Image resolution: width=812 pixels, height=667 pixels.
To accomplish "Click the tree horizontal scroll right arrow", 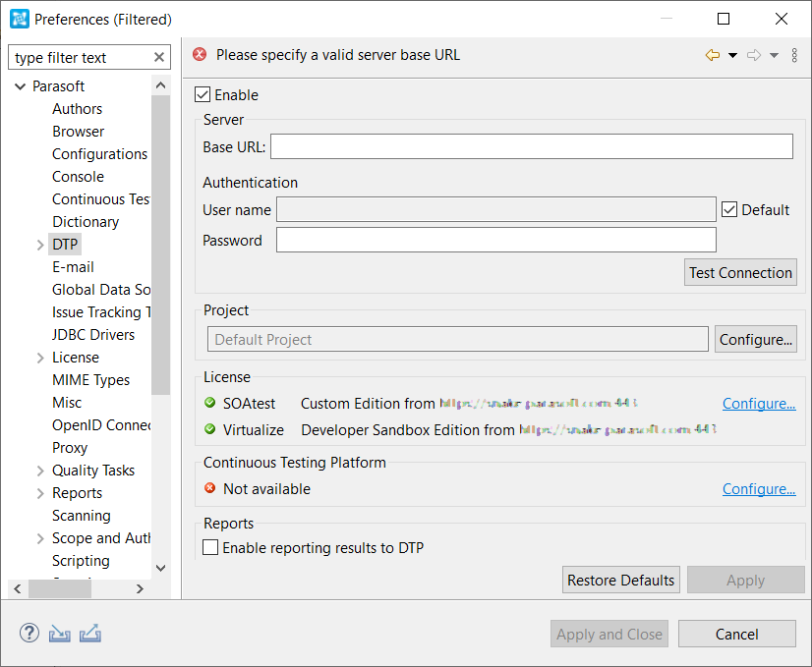I will [140, 588].
